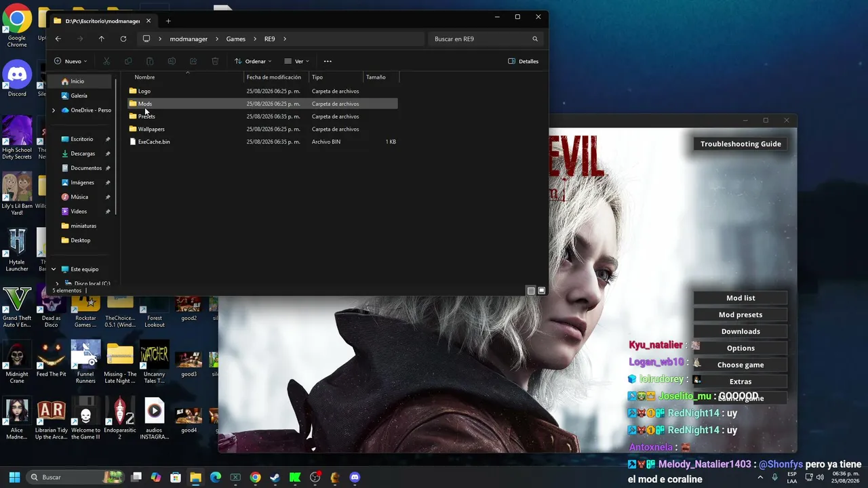Expand breadcrumb chevron after Games
The image size is (868, 488).
tap(254, 39)
